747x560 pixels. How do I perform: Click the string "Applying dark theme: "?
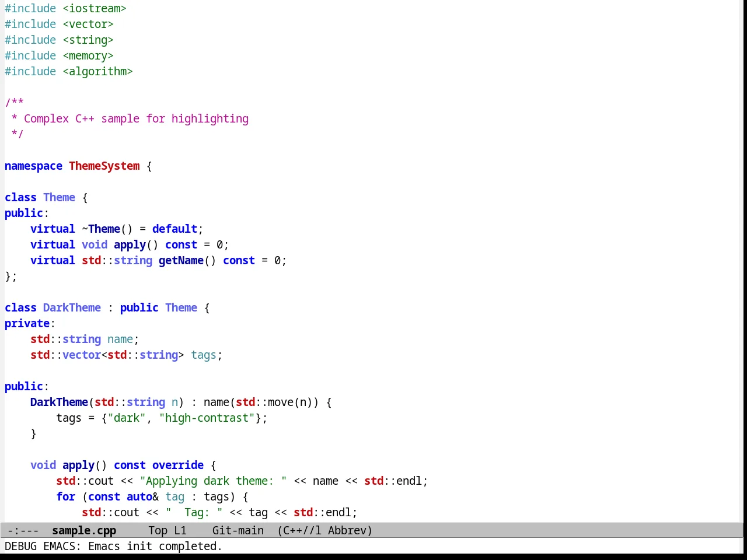[214, 481]
